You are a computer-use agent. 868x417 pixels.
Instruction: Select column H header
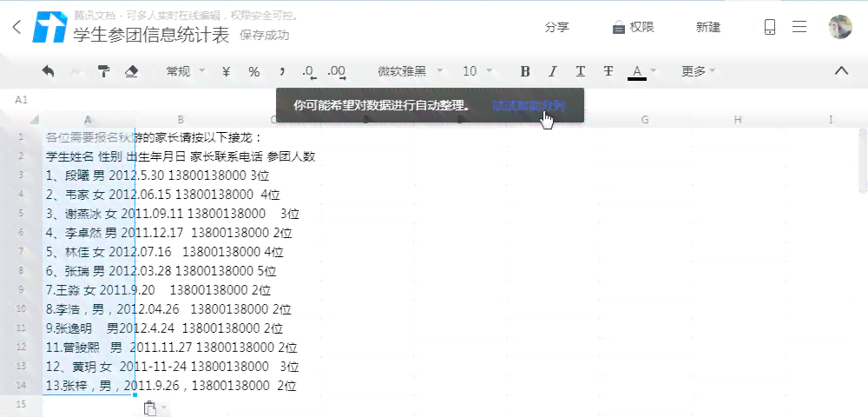coord(737,120)
